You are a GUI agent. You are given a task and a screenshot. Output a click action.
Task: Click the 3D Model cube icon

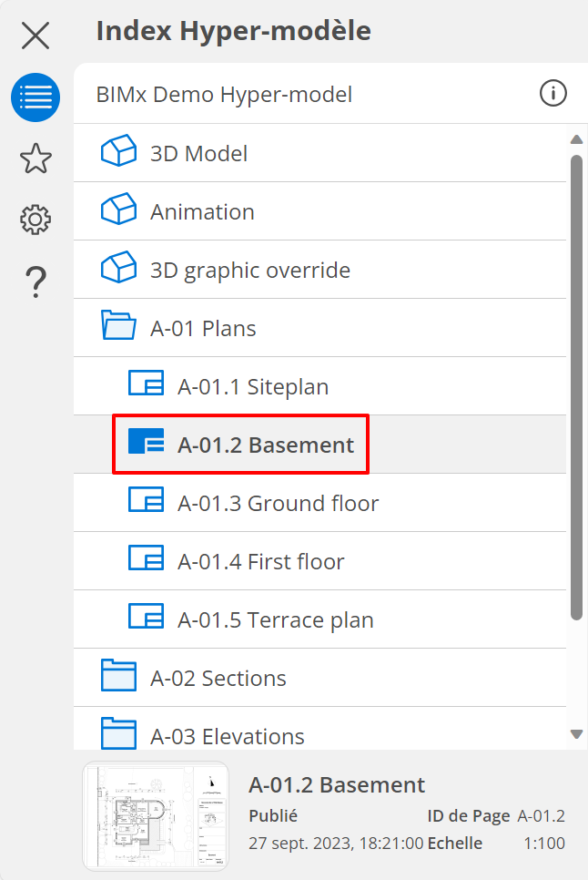pos(118,152)
